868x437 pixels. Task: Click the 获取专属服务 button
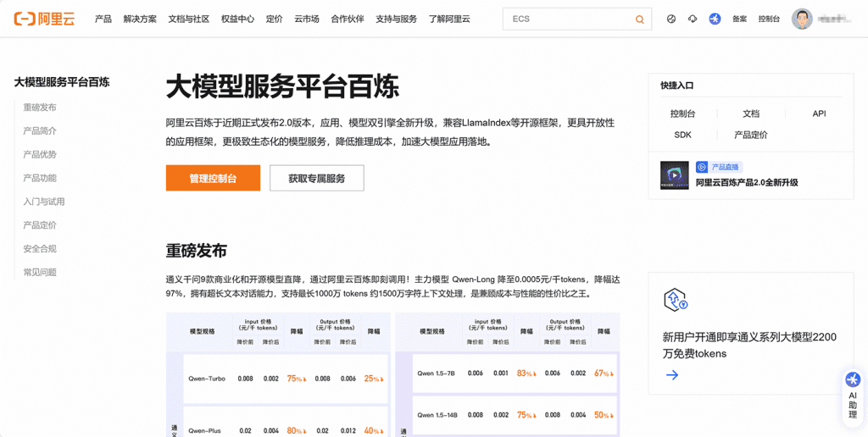click(317, 179)
